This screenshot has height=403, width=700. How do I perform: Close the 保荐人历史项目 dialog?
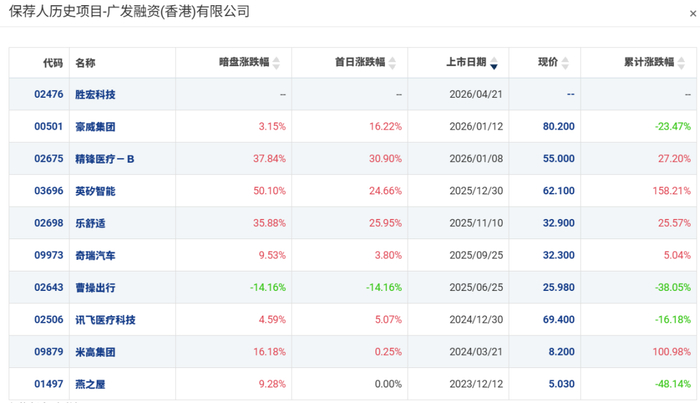pos(693,14)
